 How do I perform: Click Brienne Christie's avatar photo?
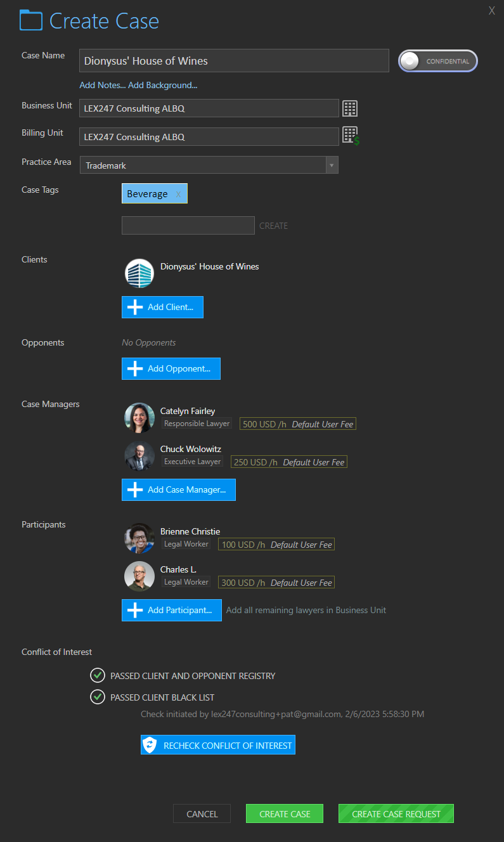[x=139, y=538]
